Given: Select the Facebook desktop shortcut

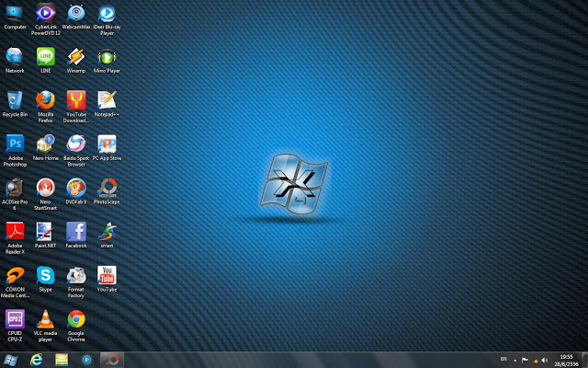Looking at the screenshot, I should point(76,236).
